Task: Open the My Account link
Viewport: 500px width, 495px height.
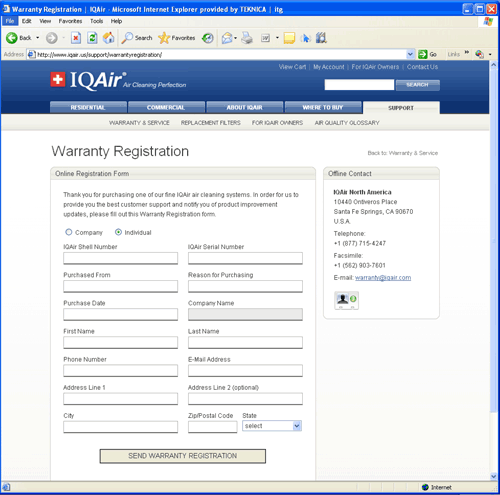Action: coord(329,67)
